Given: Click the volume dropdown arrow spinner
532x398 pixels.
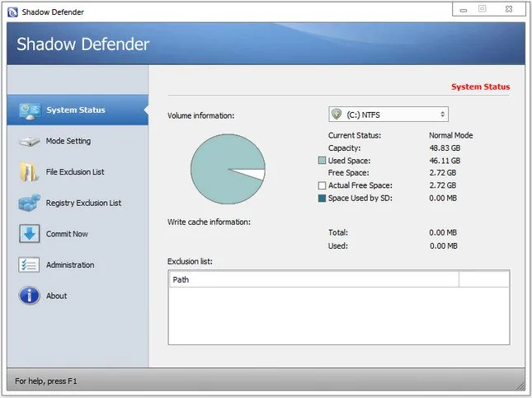Looking at the screenshot, I should pyautogui.click(x=442, y=115).
